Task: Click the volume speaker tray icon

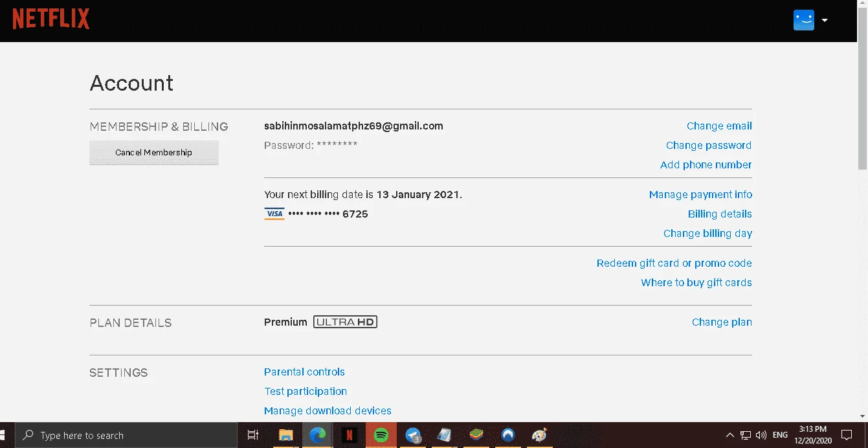Action: (761, 436)
